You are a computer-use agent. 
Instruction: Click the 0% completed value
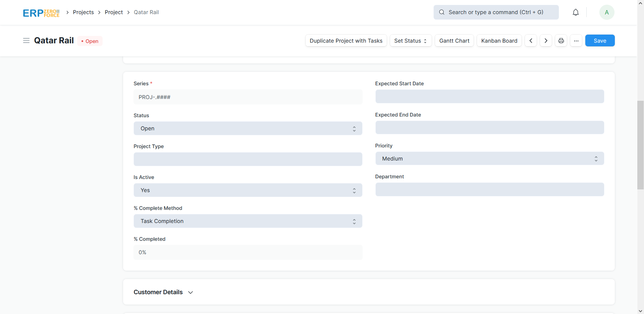point(143,252)
